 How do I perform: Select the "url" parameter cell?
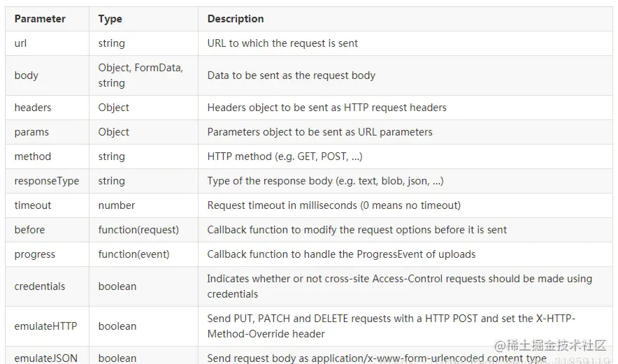(21, 43)
